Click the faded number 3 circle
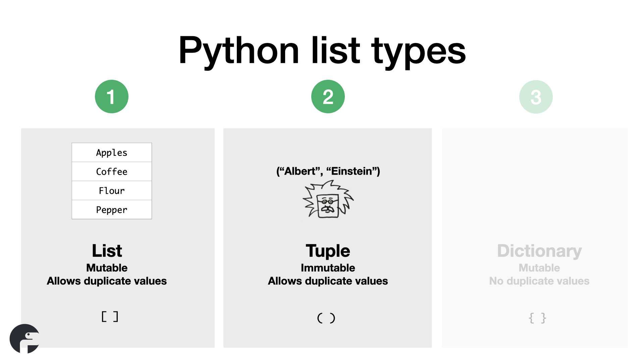This screenshot has width=644, height=362. coord(536,97)
